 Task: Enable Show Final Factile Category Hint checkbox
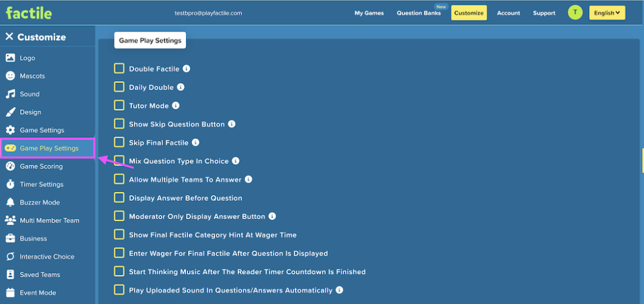point(119,234)
